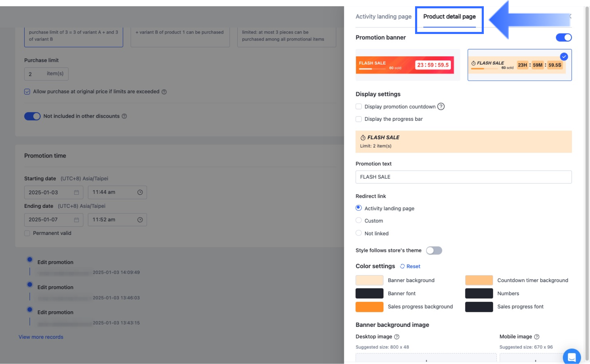Click help icon next to Not included in other discounts
Screen dimensions: 590x364
(124, 116)
